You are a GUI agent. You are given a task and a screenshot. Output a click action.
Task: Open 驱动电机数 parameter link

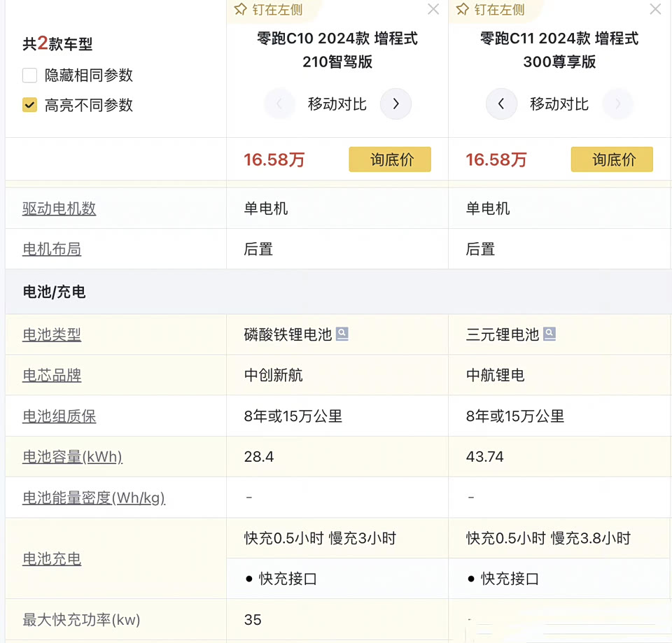pos(59,209)
